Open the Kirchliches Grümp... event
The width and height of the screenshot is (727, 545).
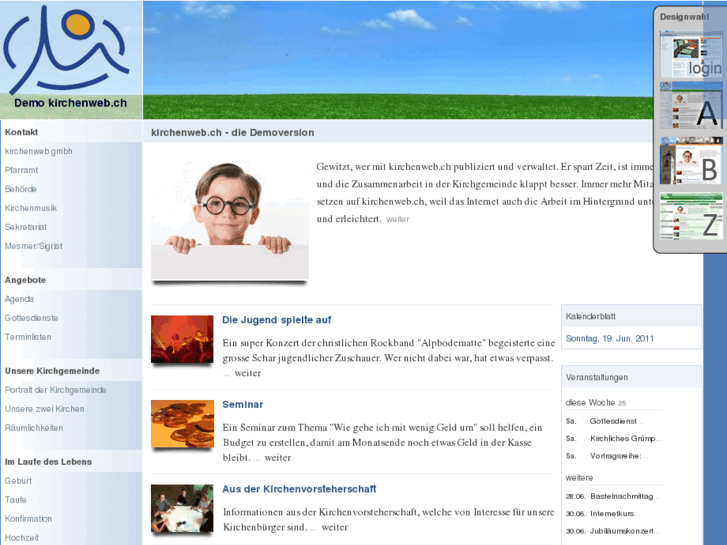click(x=626, y=438)
